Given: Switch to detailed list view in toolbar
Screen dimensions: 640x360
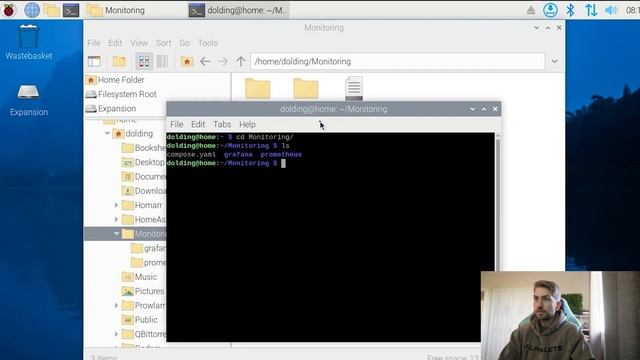Looking at the screenshot, I should coord(162,62).
